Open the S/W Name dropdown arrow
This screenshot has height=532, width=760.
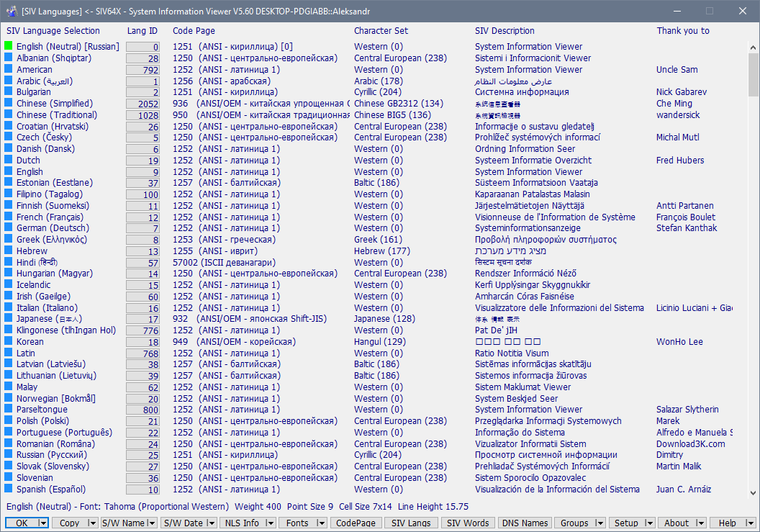tap(151, 523)
